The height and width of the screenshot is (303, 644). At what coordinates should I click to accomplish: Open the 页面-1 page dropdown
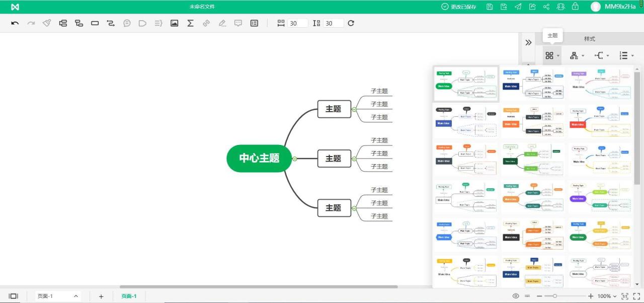(58, 296)
